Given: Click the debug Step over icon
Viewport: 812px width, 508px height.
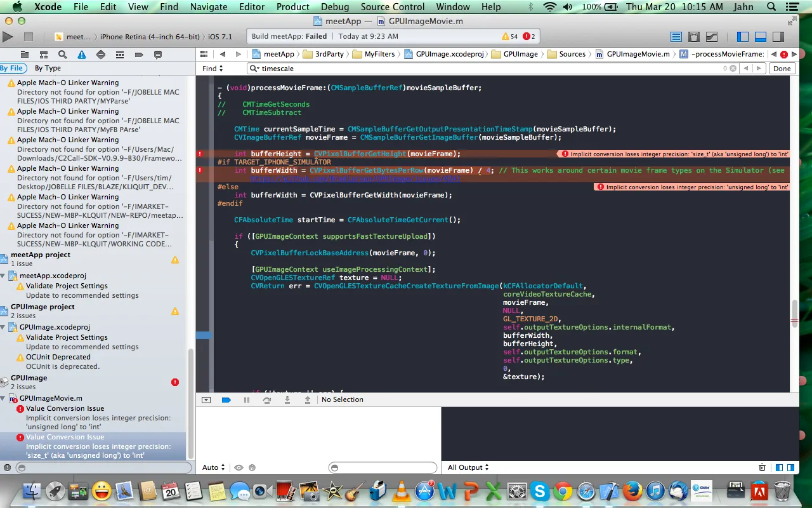Looking at the screenshot, I should point(267,399).
